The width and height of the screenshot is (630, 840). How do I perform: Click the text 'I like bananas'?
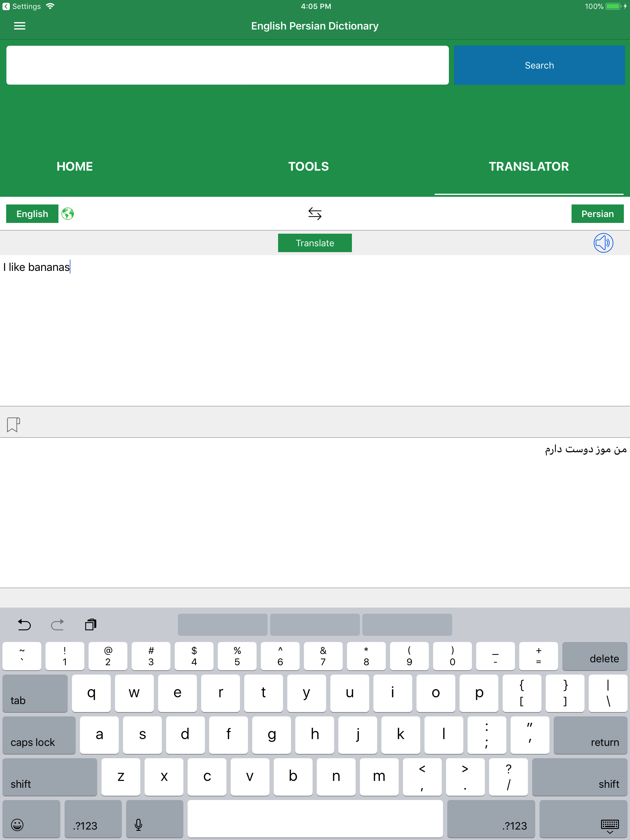coord(37,267)
